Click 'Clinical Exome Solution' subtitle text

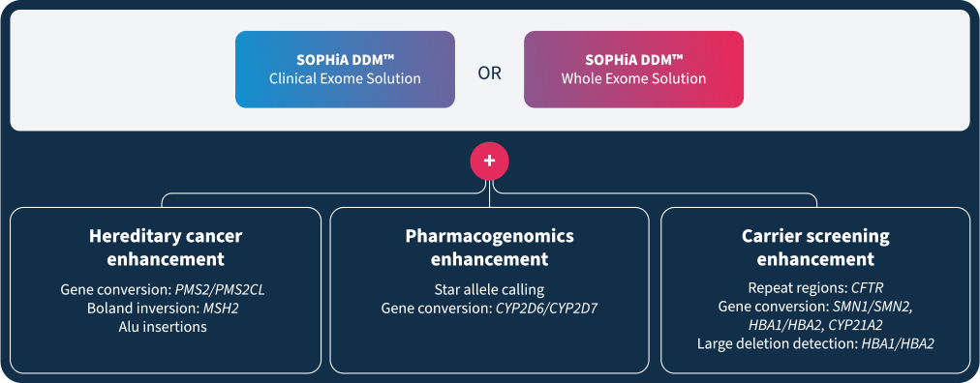(345, 79)
